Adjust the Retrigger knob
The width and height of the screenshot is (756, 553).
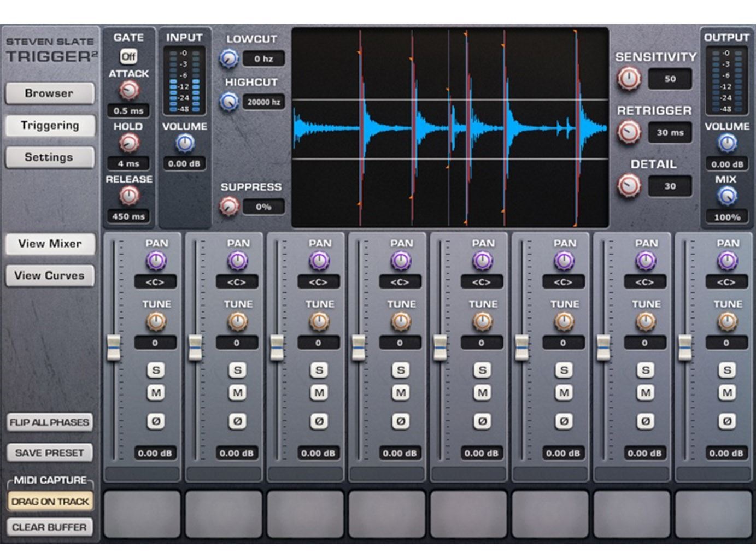point(630,131)
